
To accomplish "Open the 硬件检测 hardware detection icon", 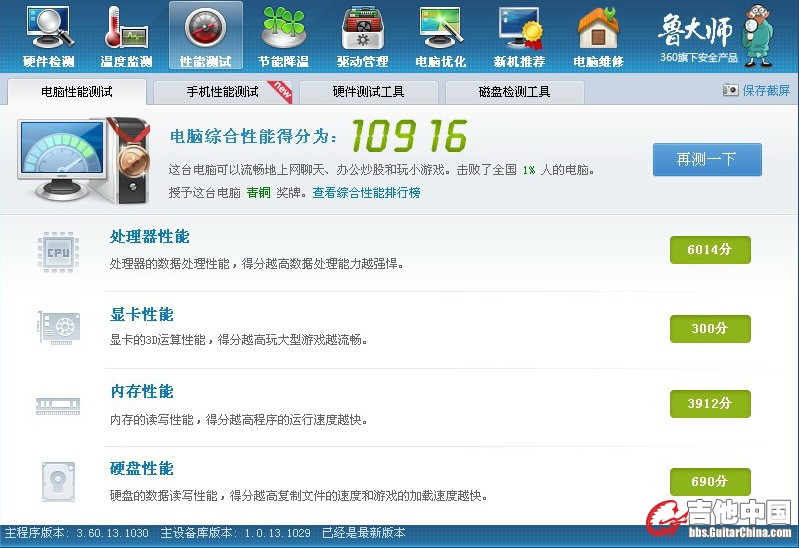I will pyautogui.click(x=49, y=36).
